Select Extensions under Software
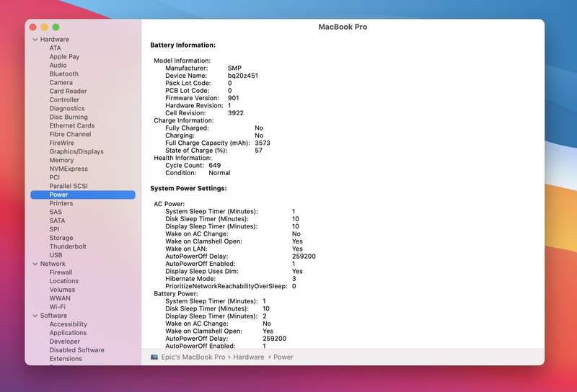The height and width of the screenshot is (392, 577). (66, 359)
